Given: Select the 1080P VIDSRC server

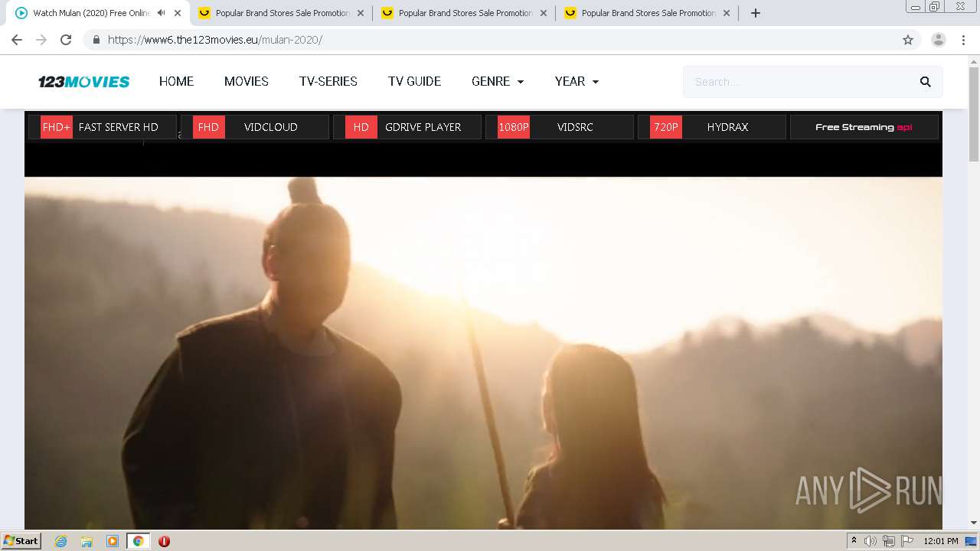Looking at the screenshot, I should tap(560, 127).
